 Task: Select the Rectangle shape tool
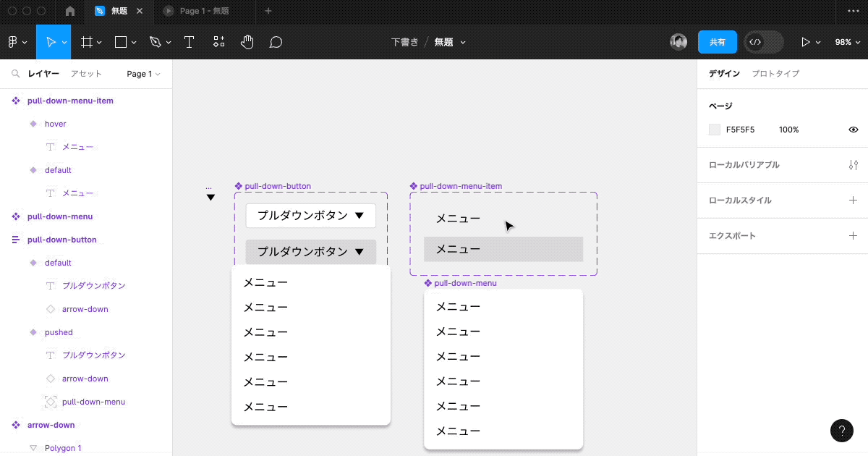(120, 41)
